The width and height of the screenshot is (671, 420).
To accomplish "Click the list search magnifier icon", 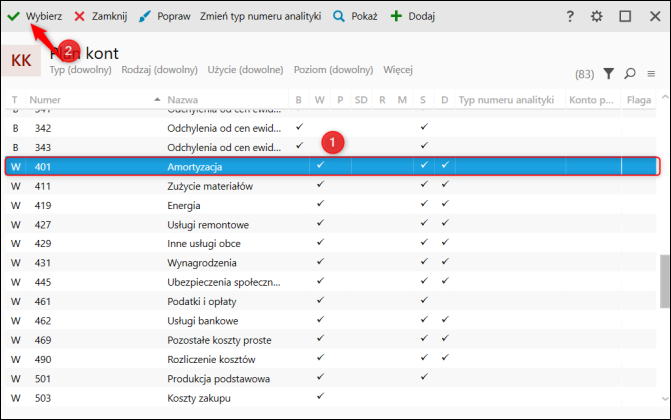I will point(630,73).
